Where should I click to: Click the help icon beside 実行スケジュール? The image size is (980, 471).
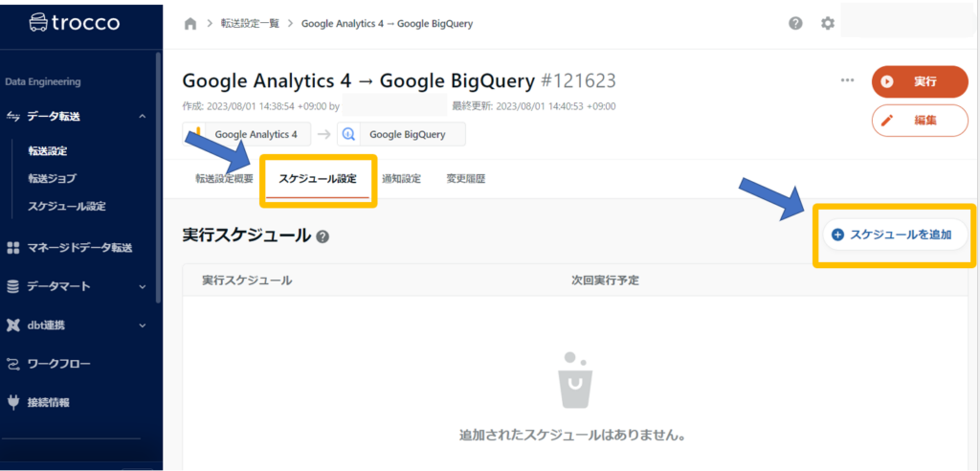[323, 236]
